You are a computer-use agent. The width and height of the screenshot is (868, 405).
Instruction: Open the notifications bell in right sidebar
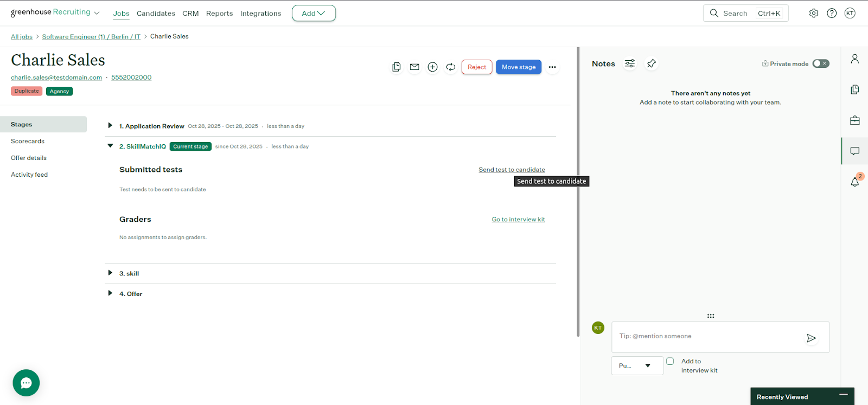(x=855, y=182)
